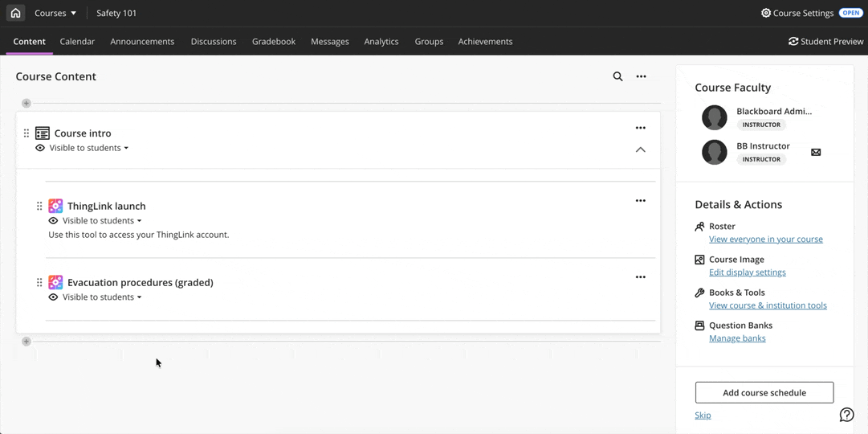Search course content with magnifier icon
This screenshot has width=868, height=434.
pyautogui.click(x=617, y=76)
